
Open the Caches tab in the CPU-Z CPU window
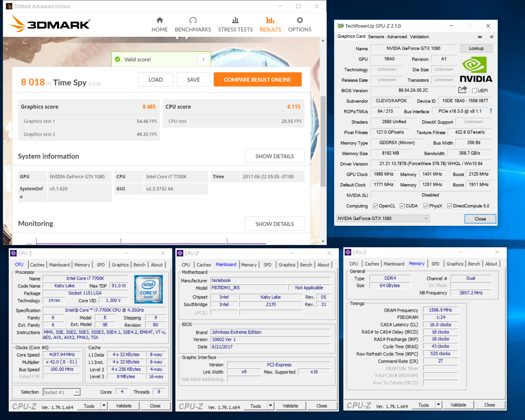[37, 265]
